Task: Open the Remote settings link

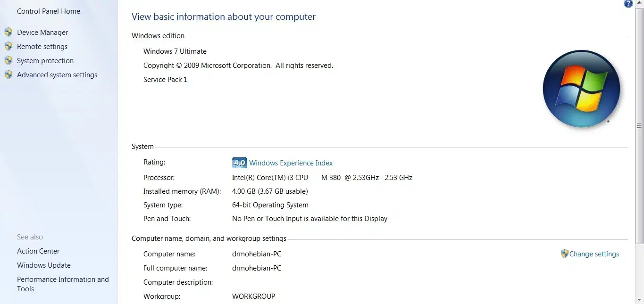Action: pos(42,46)
